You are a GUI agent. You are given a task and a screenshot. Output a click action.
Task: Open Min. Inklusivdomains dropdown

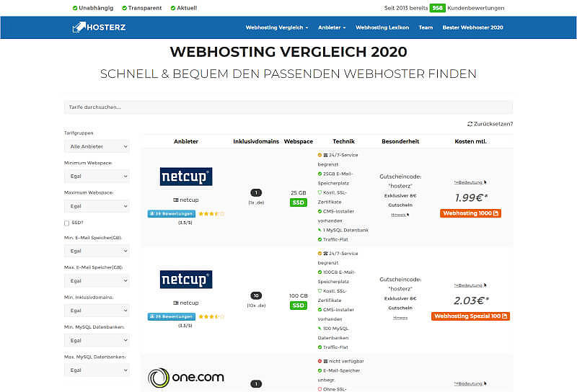(97, 310)
